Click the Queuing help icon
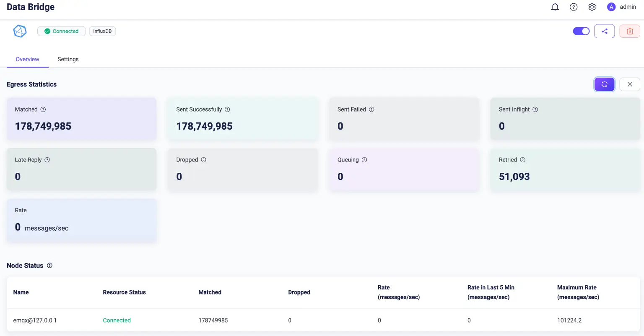This screenshot has height=336, width=644. click(364, 160)
